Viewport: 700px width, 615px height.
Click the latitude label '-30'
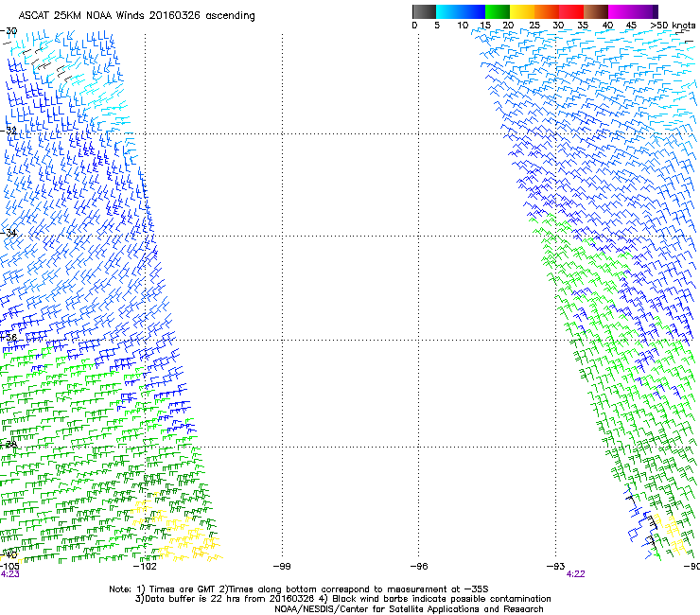(9, 31)
